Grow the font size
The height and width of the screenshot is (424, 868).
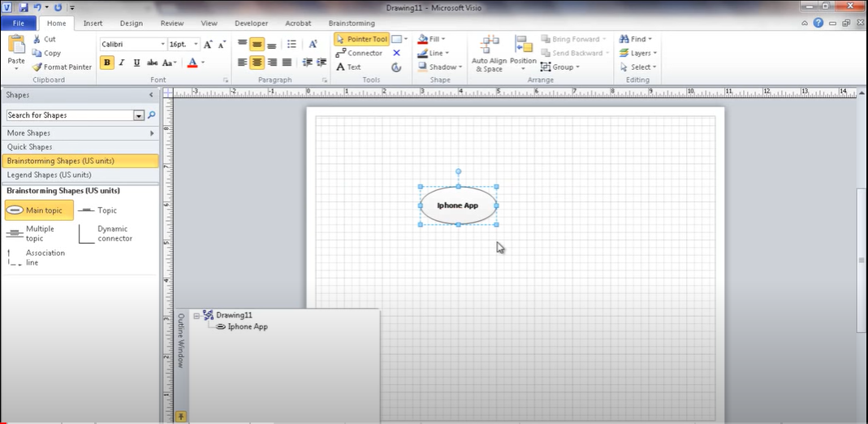tap(208, 45)
